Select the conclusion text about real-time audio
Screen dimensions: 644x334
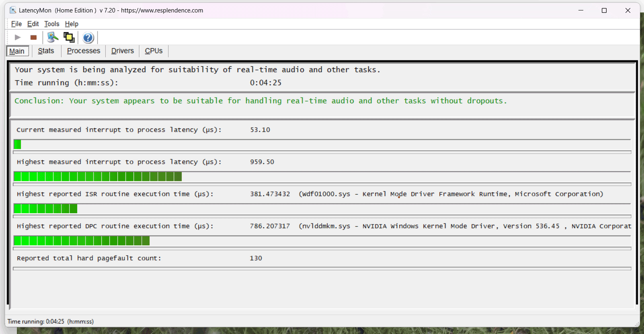tap(261, 101)
